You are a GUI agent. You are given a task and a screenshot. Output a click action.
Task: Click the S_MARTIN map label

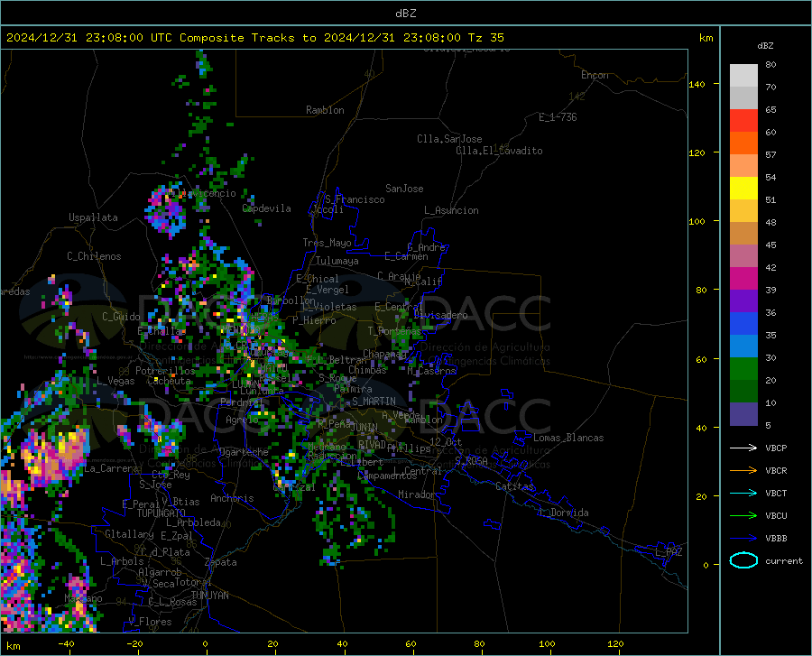pyautogui.click(x=374, y=402)
